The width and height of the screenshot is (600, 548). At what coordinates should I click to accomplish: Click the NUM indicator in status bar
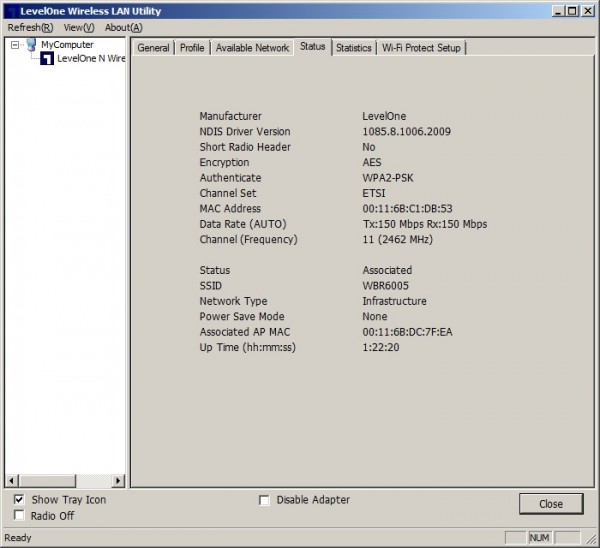pos(540,538)
